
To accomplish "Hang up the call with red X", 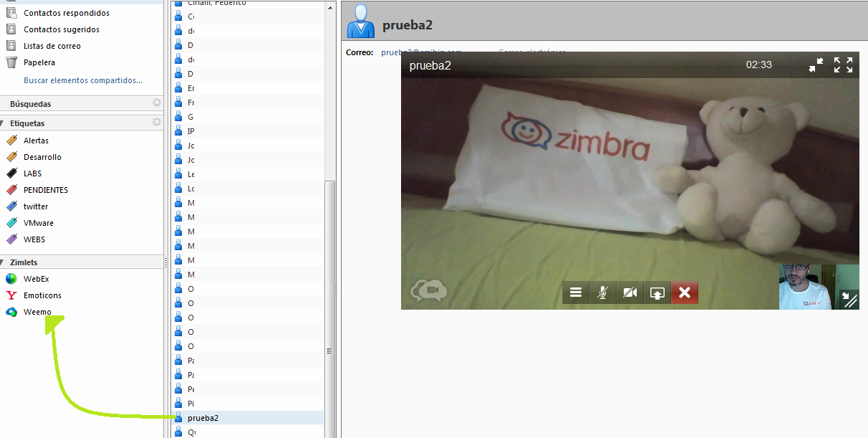I will (685, 292).
